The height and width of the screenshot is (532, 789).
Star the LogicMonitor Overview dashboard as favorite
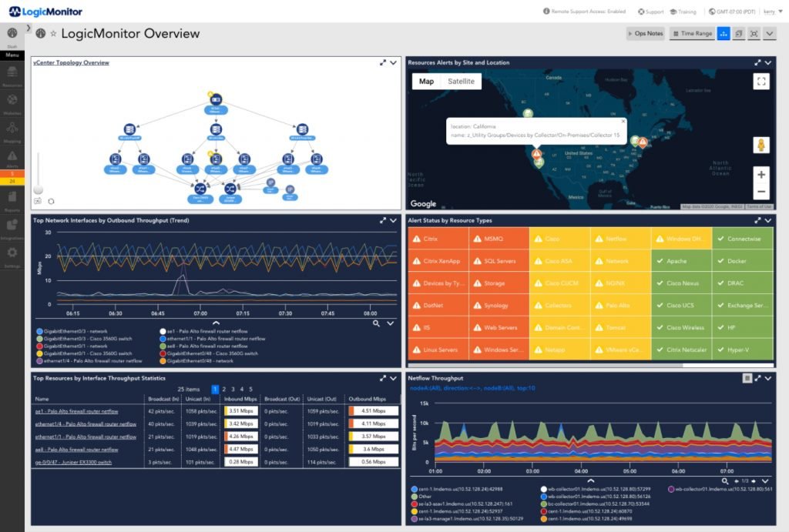53,34
